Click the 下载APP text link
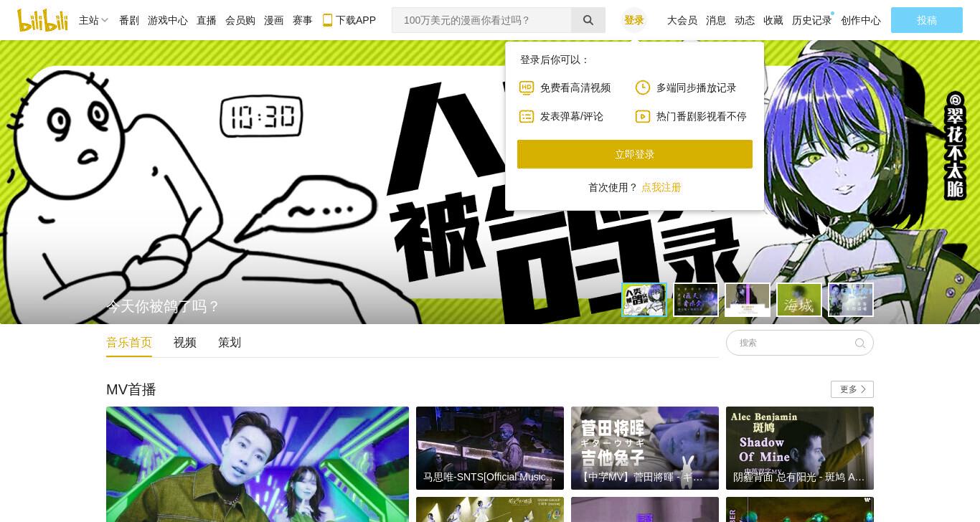 356,20
